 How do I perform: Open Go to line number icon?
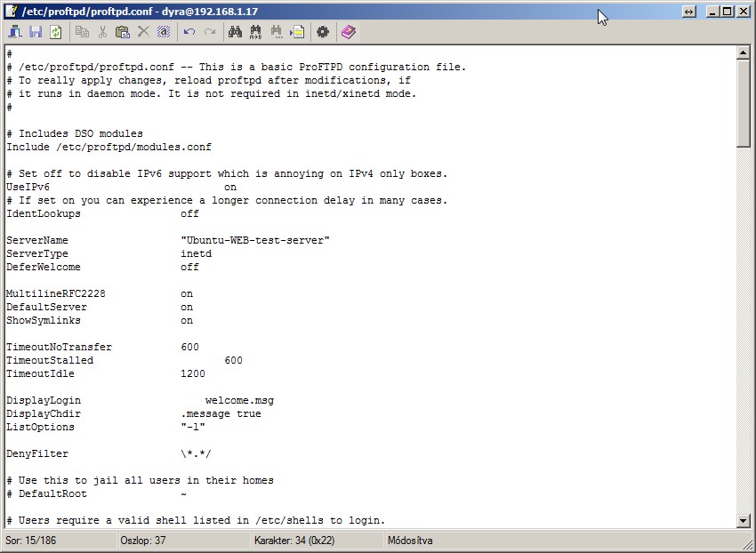pyautogui.click(x=297, y=32)
